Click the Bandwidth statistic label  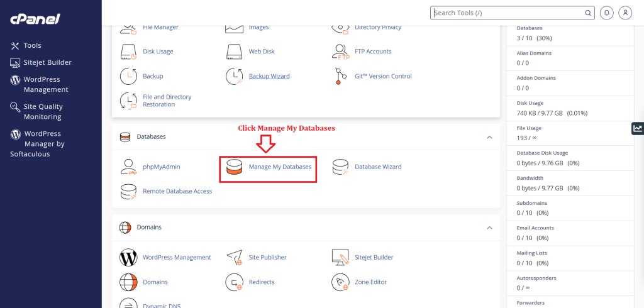[530, 179]
